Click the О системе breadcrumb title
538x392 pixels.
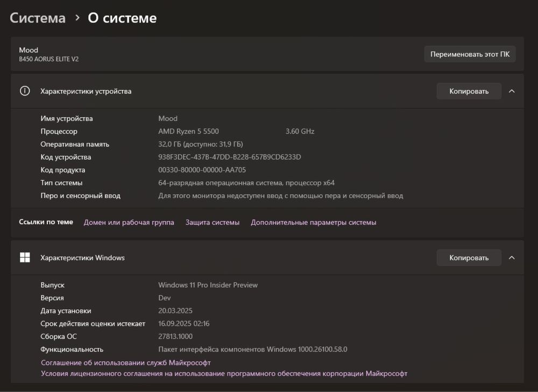point(122,18)
